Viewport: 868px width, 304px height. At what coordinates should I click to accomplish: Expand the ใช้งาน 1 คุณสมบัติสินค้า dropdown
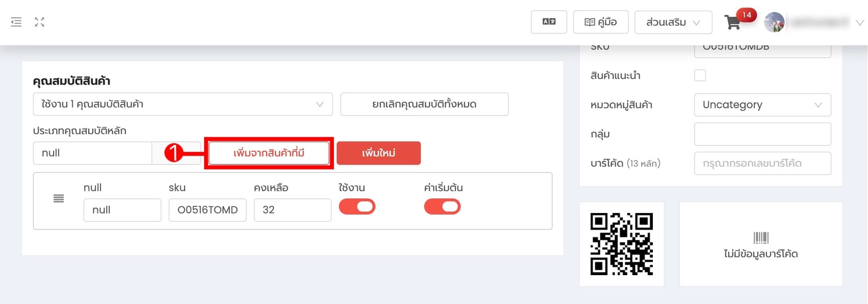183,104
